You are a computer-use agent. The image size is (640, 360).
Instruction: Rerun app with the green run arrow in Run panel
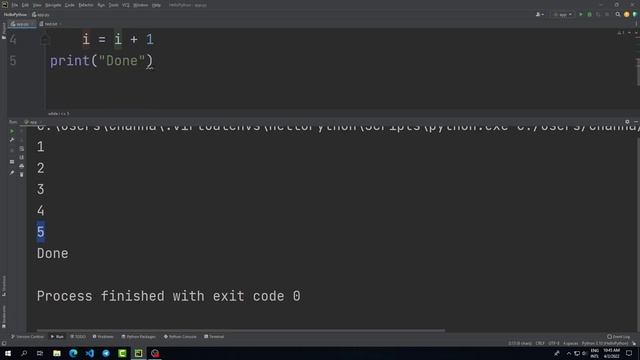click(12, 131)
